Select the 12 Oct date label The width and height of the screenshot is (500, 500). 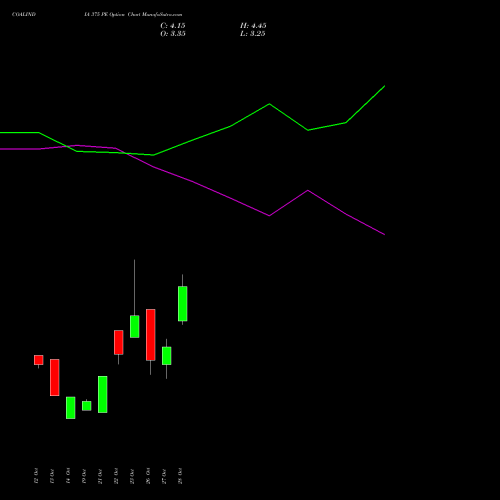tap(36, 476)
